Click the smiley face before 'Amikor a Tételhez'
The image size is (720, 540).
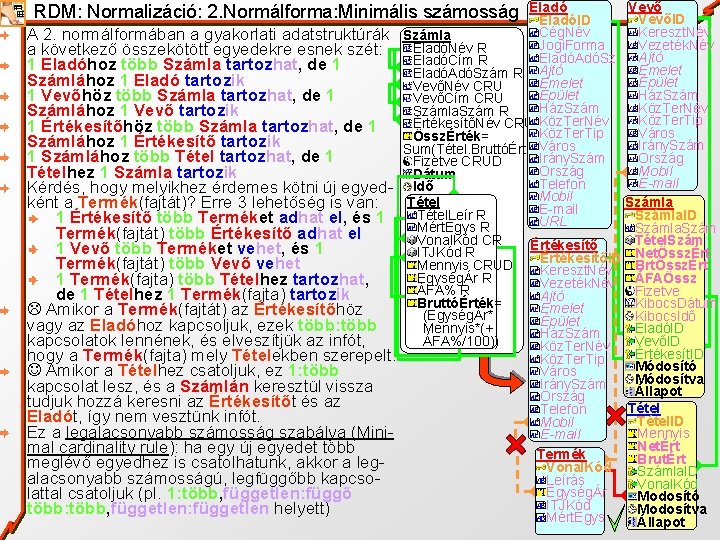(34, 370)
